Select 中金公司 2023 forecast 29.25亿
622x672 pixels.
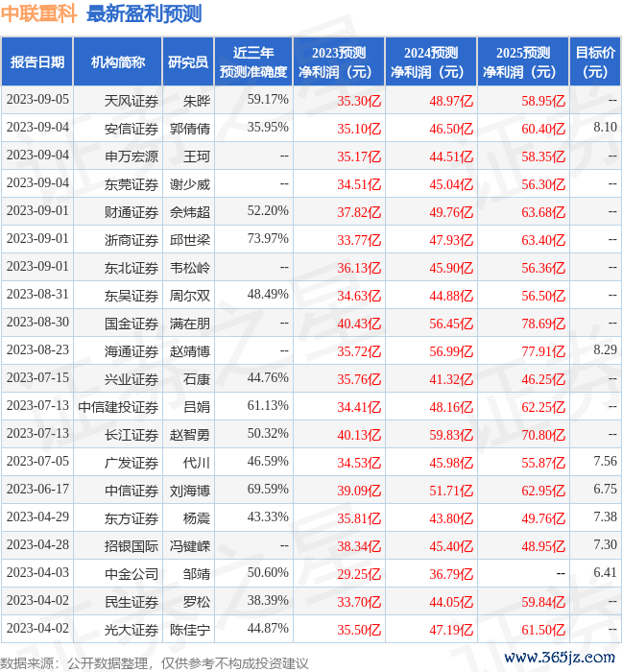(x=359, y=574)
